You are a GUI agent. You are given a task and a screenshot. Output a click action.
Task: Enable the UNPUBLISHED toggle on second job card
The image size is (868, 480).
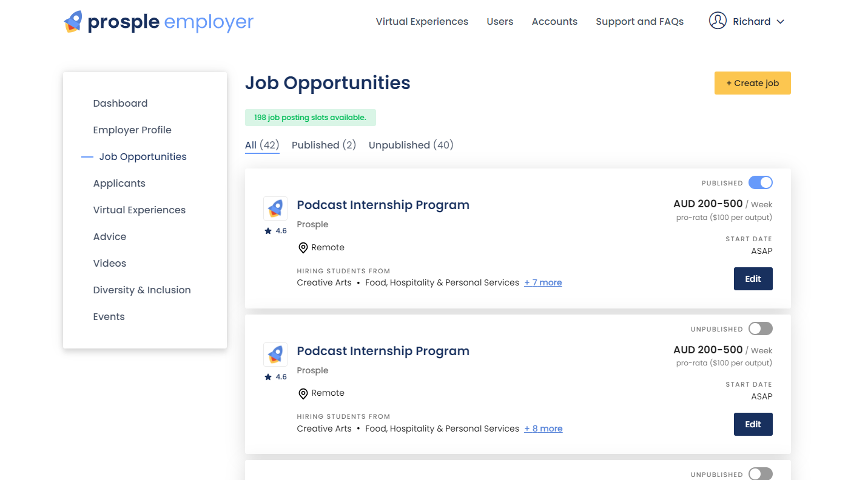pyautogui.click(x=761, y=328)
